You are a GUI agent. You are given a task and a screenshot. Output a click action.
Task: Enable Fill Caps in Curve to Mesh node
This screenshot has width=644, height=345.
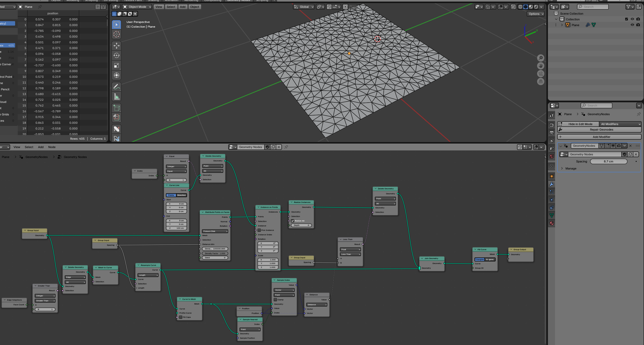(180, 317)
